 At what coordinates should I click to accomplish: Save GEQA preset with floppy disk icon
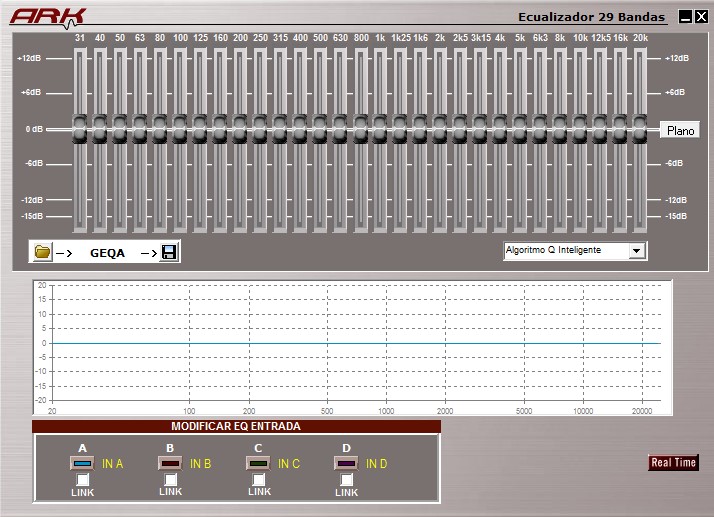[x=169, y=252]
